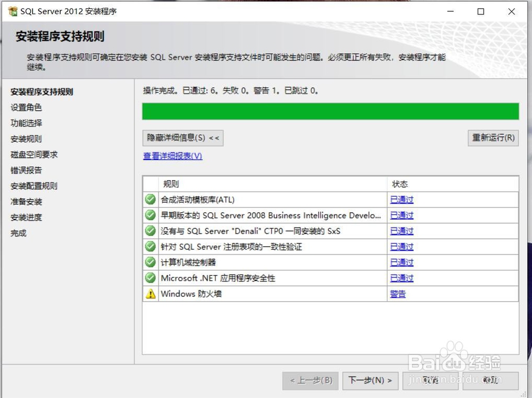Click the green progress bar
Image resolution: width=532 pixels, height=398 pixels.
pyautogui.click(x=330, y=111)
